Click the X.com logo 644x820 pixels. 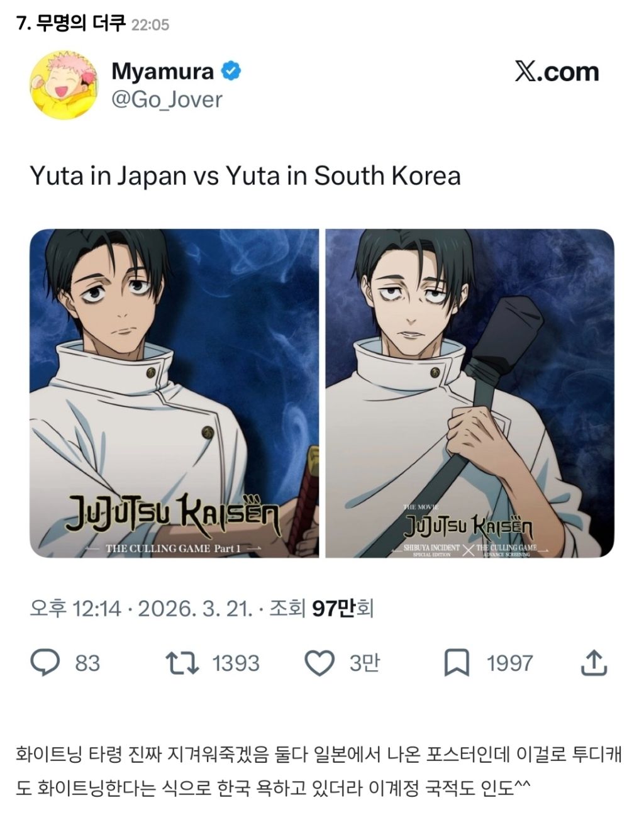[x=557, y=72]
